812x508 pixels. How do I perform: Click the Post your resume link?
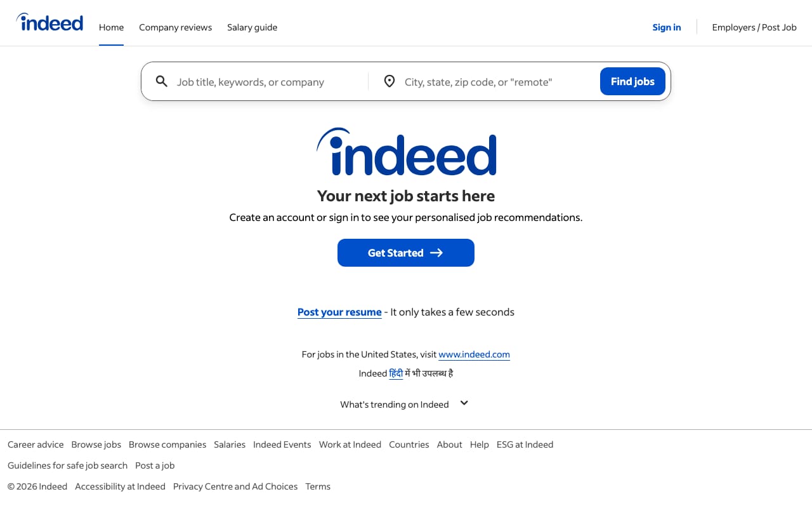(339, 312)
